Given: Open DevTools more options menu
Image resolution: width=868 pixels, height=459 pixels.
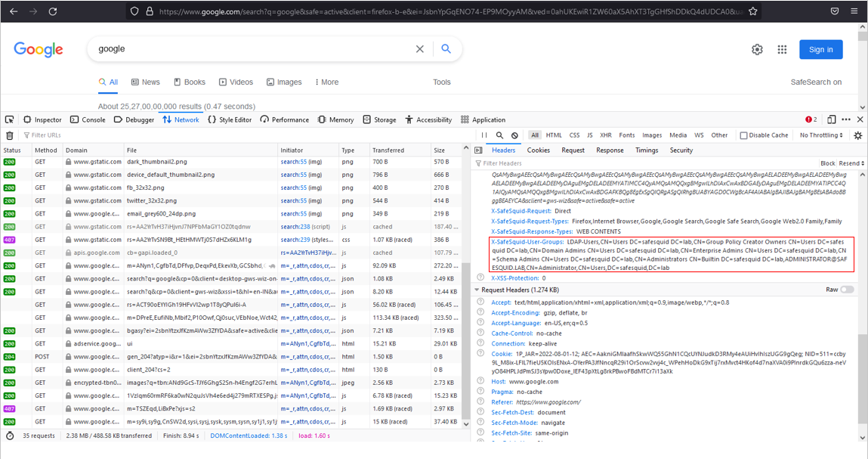Looking at the screenshot, I should [x=846, y=119].
